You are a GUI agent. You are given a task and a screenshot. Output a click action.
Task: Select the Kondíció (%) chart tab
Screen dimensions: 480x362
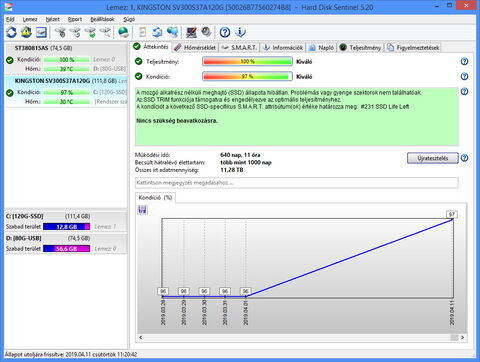coord(155,198)
